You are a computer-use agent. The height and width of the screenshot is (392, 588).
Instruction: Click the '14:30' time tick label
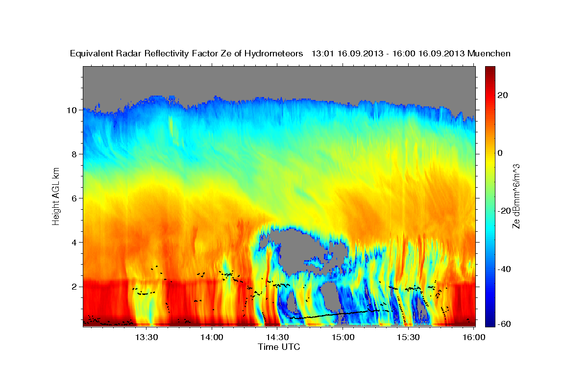277,338
